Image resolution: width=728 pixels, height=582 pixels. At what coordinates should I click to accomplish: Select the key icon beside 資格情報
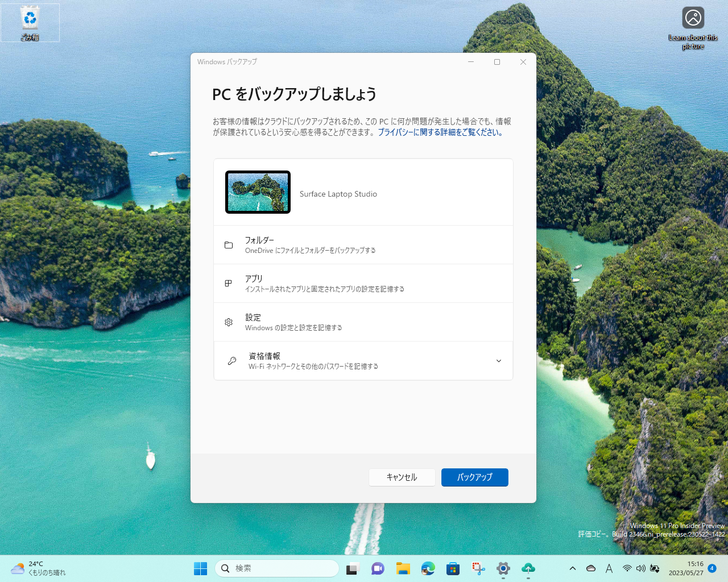pyautogui.click(x=231, y=360)
